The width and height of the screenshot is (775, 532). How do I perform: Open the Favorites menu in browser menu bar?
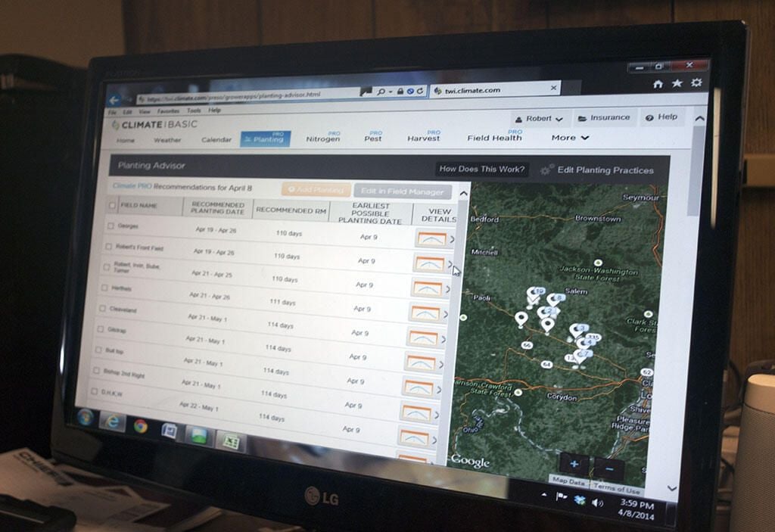click(168, 111)
